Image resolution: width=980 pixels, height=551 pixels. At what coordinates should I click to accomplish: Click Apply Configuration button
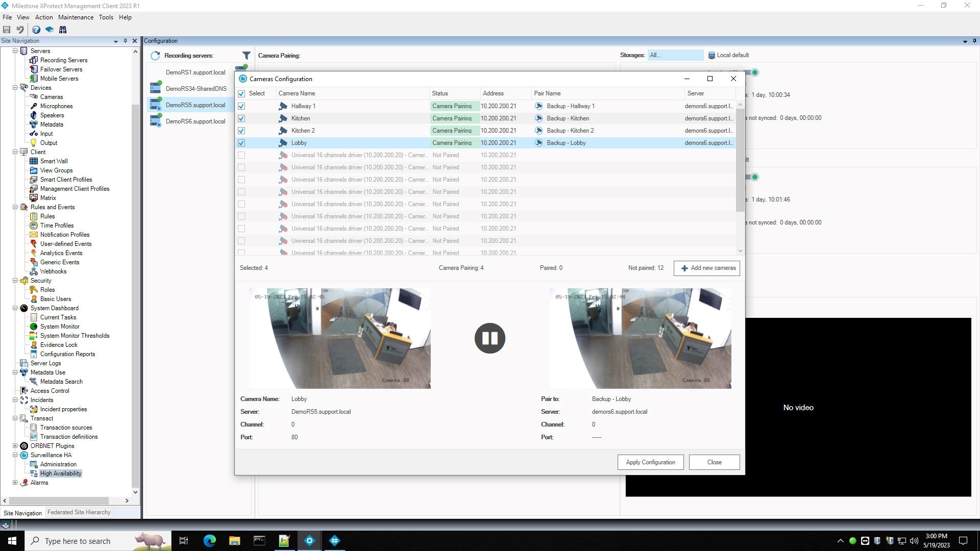pyautogui.click(x=650, y=462)
